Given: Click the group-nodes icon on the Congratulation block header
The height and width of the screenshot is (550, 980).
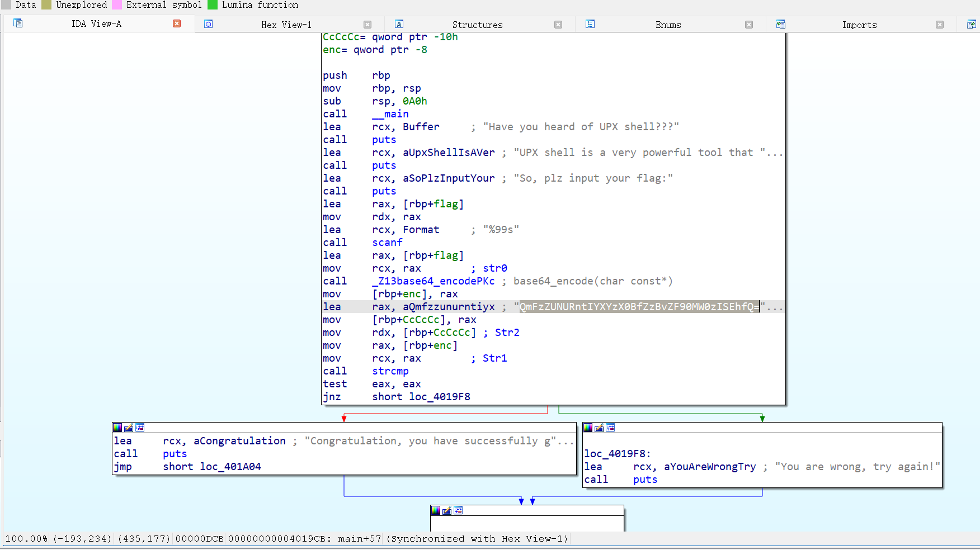Looking at the screenshot, I should click(139, 428).
